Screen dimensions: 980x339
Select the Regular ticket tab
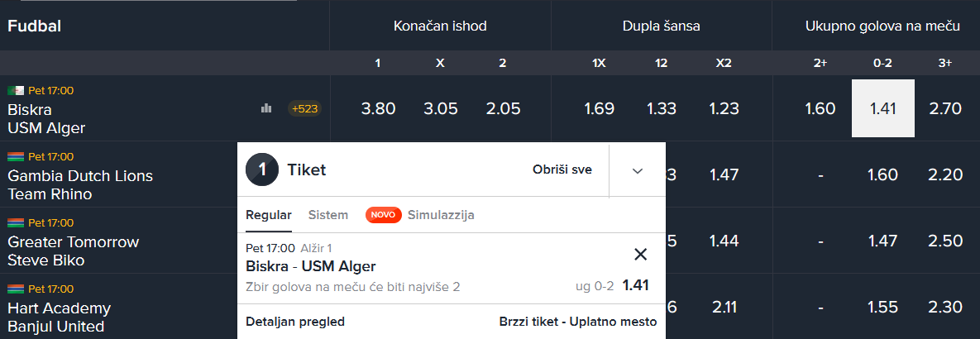point(269,215)
